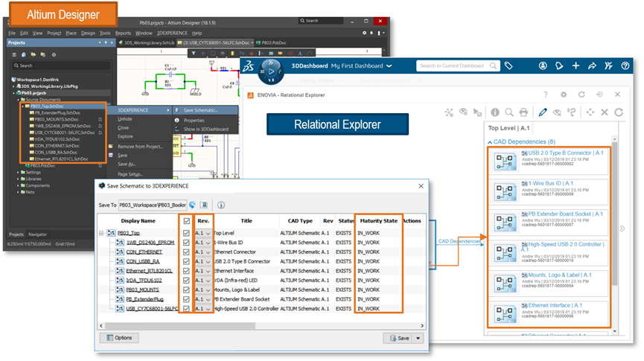Click the Save button in Save Schematic dialog
The height and width of the screenshot is (361, 644).
point(399,338)
